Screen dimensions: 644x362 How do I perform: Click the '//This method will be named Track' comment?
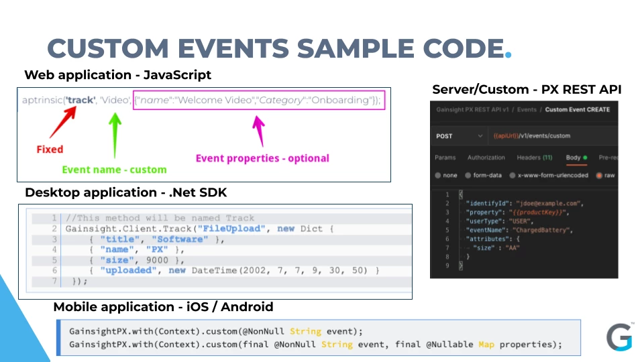click(x=160, y=218)
